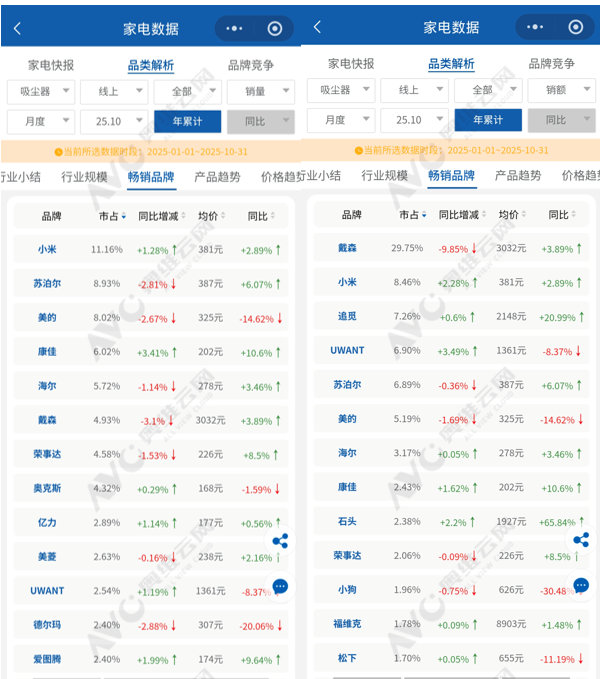Expand the 25.10 period dropdown in right panel
Image resolution: width=600 pixels, height=679 pixels.
tap(414, 120)
